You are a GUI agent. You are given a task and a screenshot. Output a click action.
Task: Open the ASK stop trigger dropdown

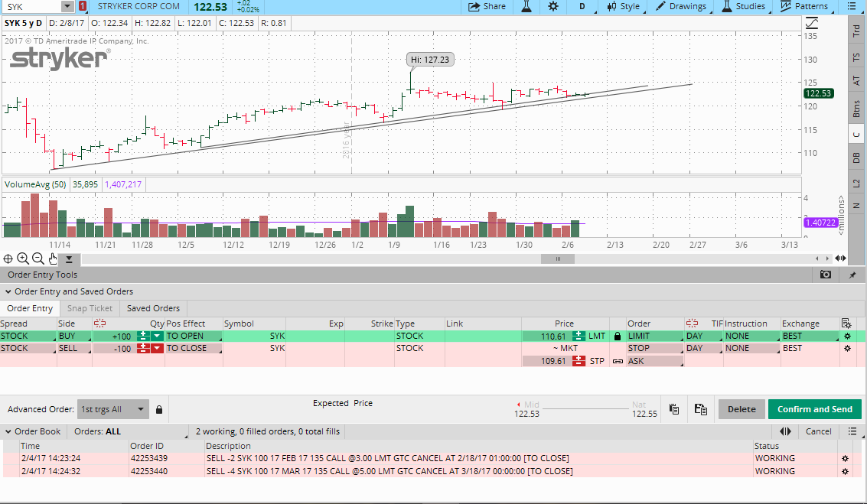tap(655, 362)
